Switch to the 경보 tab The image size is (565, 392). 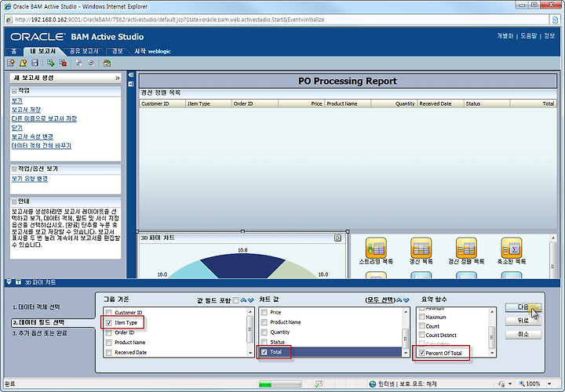[117, 52]
